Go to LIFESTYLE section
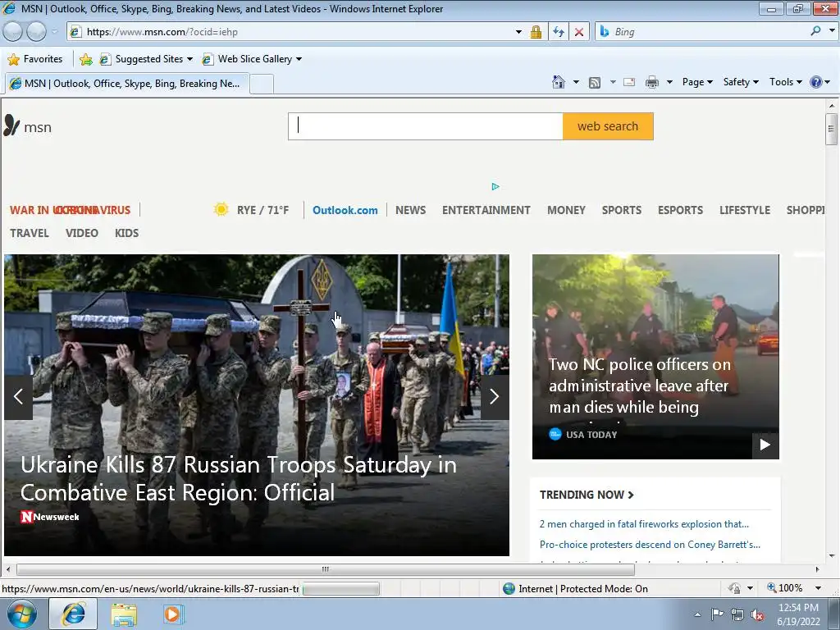The image size is (840, 630). pyautogui.click(x=745, y=210)
